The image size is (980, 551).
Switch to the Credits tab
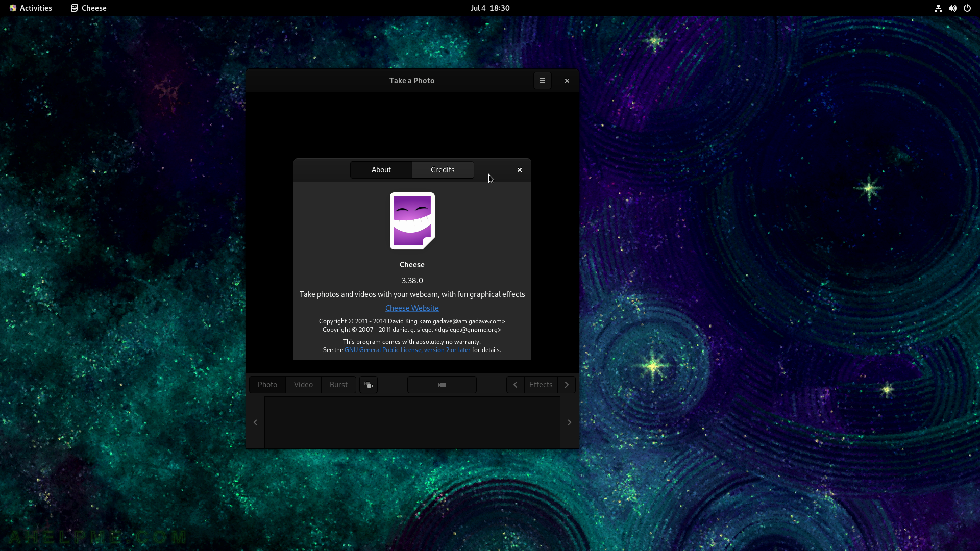pyautogui.click(x=443, y=170)
